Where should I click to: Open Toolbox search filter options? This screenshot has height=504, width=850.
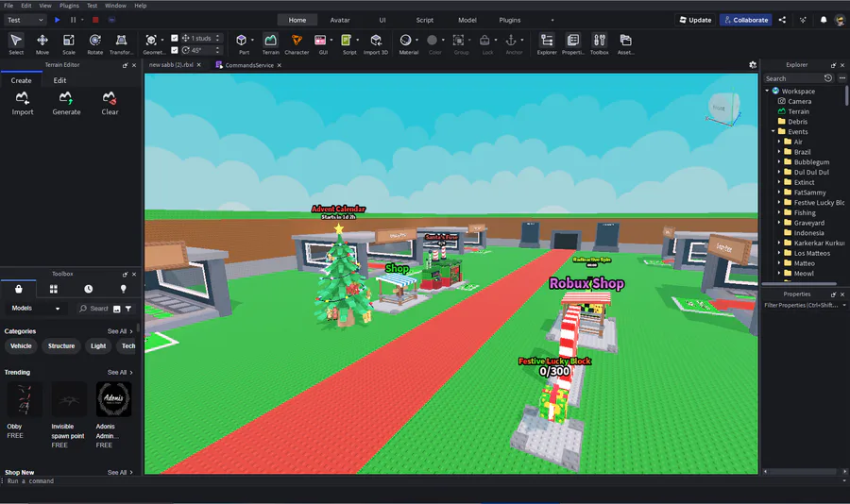128,309
